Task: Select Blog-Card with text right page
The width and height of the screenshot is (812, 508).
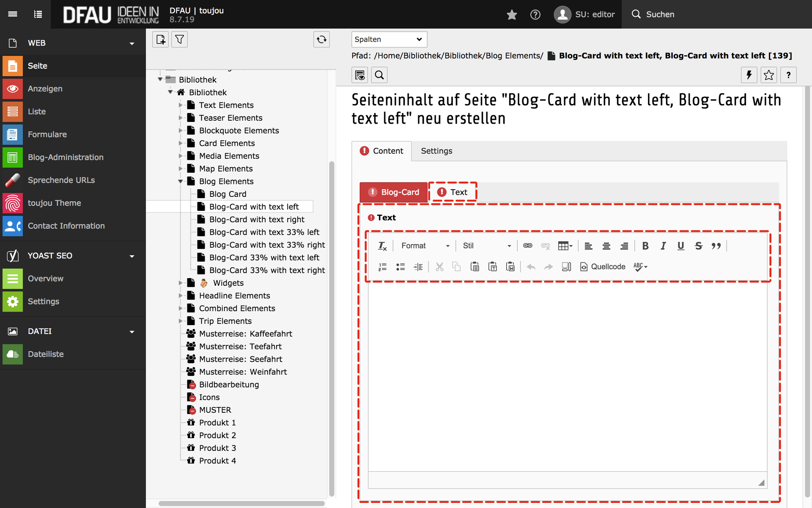Action: point(257,219)
